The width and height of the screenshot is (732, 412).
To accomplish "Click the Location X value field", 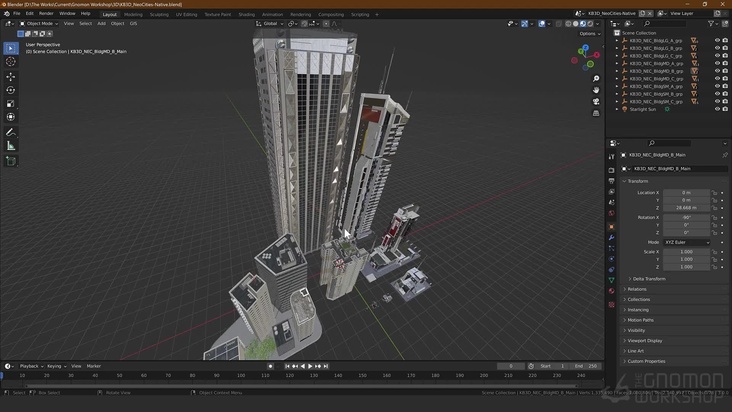I will 686,192.
